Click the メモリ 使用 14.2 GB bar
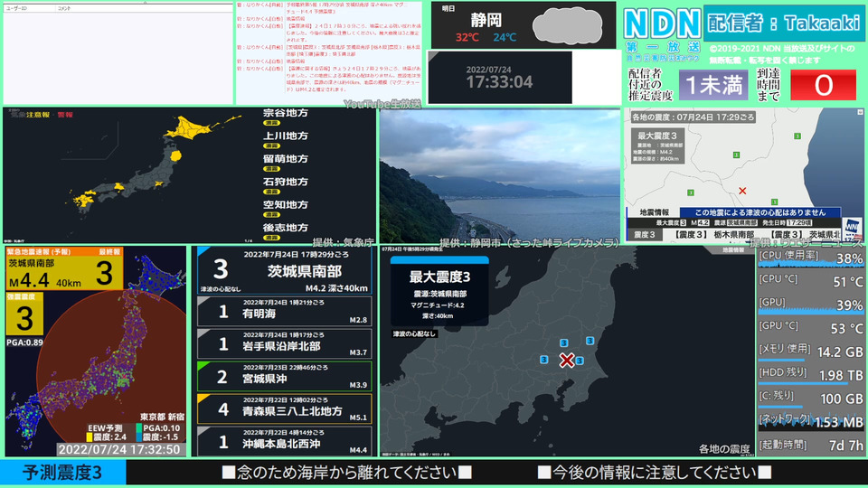This screenshot has width=868, height=488. (x=810, y=352)
